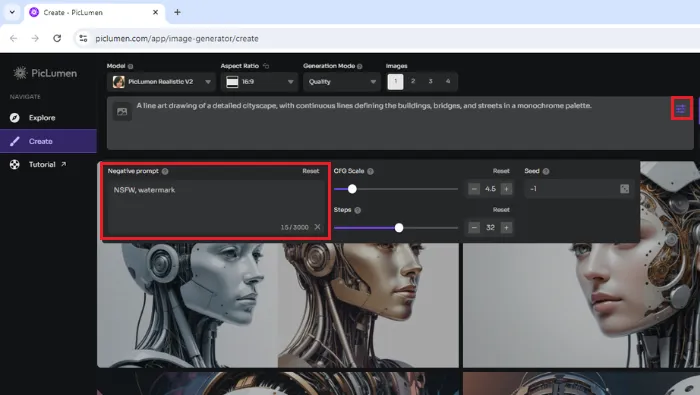Select 4 images to generate
The width and height of the screenshot is (700, 395).
[x=448, y=81]
